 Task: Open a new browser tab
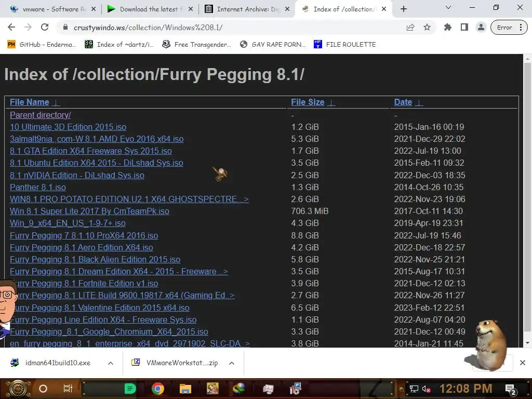tap(403, 9)
